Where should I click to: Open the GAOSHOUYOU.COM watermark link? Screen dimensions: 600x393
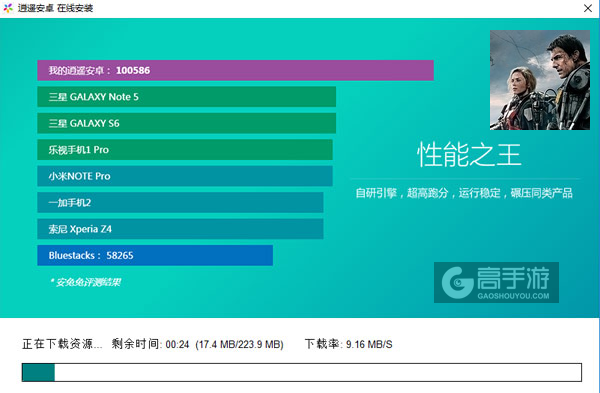513,296
